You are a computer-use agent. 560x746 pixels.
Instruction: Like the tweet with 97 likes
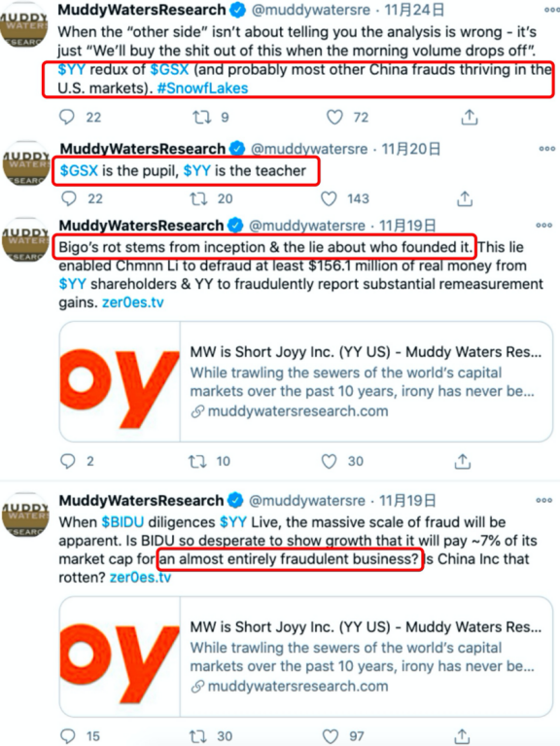(x=331, y=736)
